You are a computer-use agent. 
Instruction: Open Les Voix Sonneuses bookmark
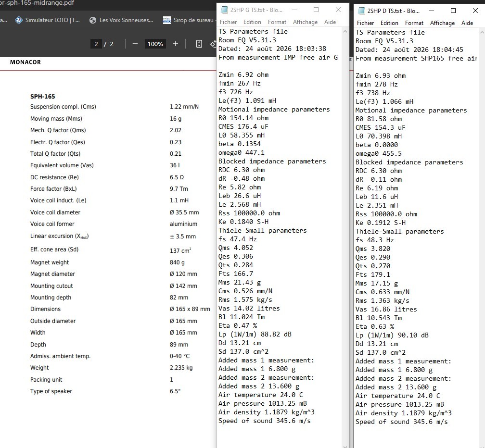[121, 20]
